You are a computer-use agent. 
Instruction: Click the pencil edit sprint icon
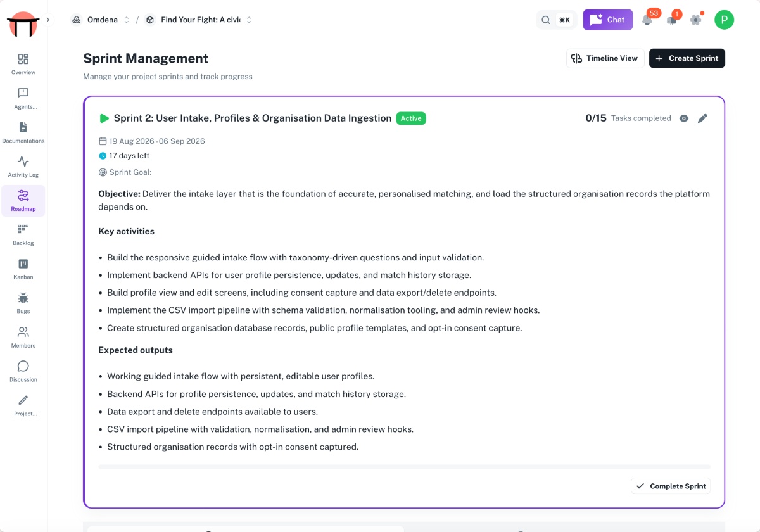tap(702, 118)
